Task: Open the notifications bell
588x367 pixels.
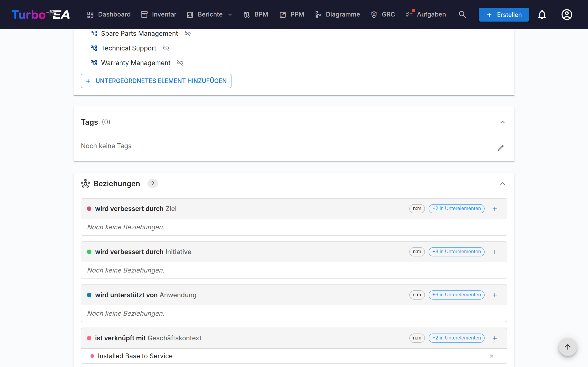Action: [542, 14]
